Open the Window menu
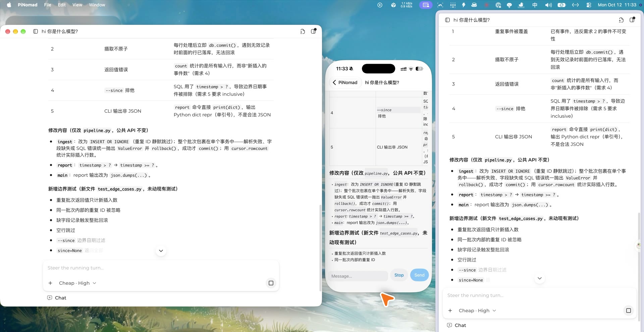 (x=97, y=5)
